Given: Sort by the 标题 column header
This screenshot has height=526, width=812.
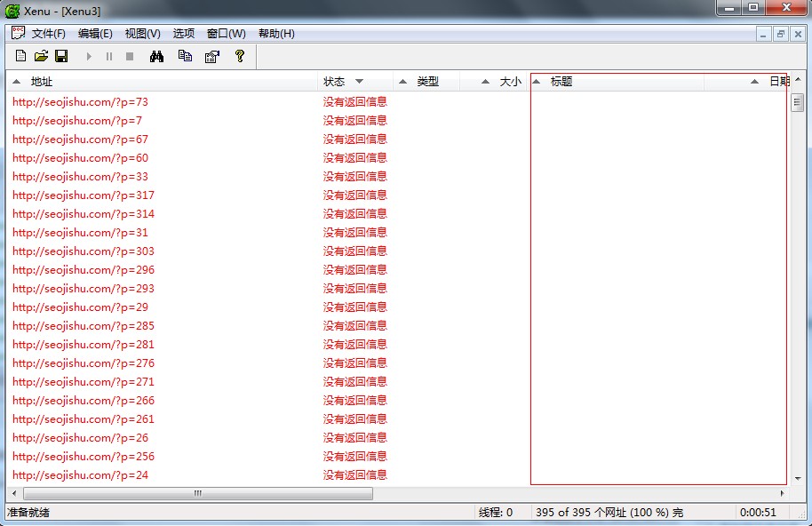Looking at the screenshot, I should 561,82.
